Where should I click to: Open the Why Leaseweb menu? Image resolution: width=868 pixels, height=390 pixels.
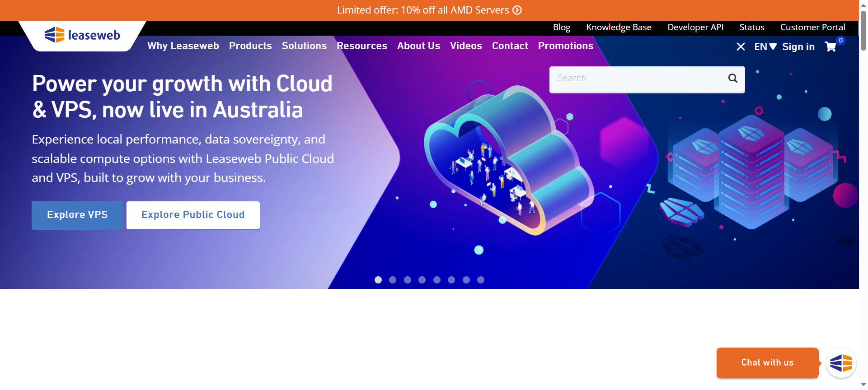(x=183, y=46)
